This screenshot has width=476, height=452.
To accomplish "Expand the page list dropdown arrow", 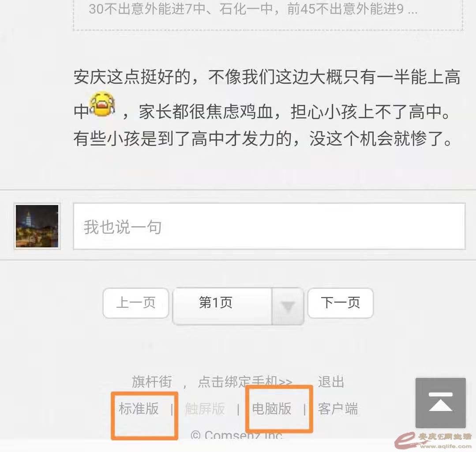I will pos(288,306).
